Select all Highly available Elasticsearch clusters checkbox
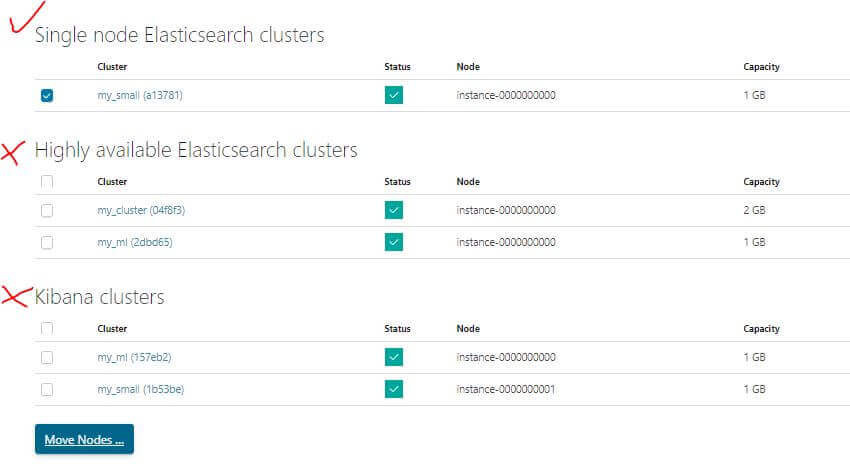 pos(47,181)
